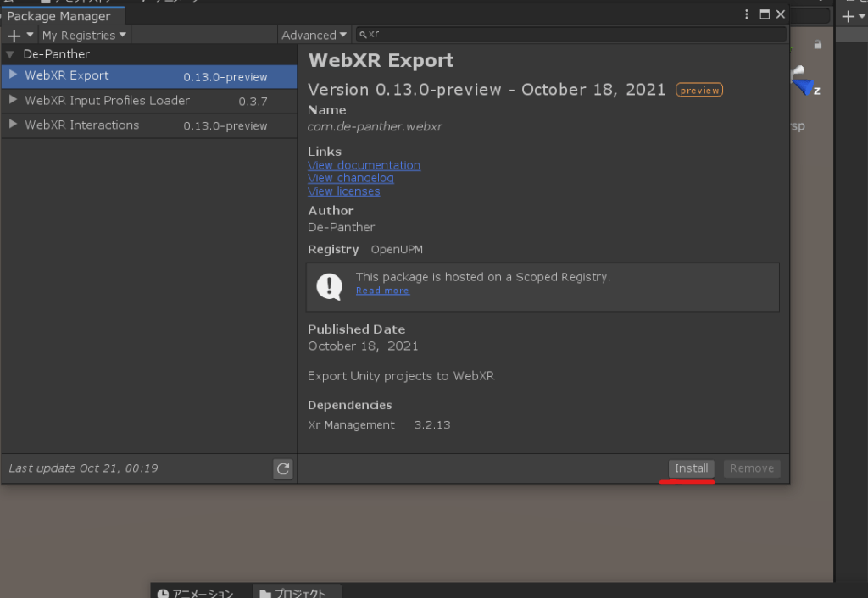This screenshot has height=598, width=868.
Task: Expand the WebXR Interactions package entry
Action: (x=11, y=125)
